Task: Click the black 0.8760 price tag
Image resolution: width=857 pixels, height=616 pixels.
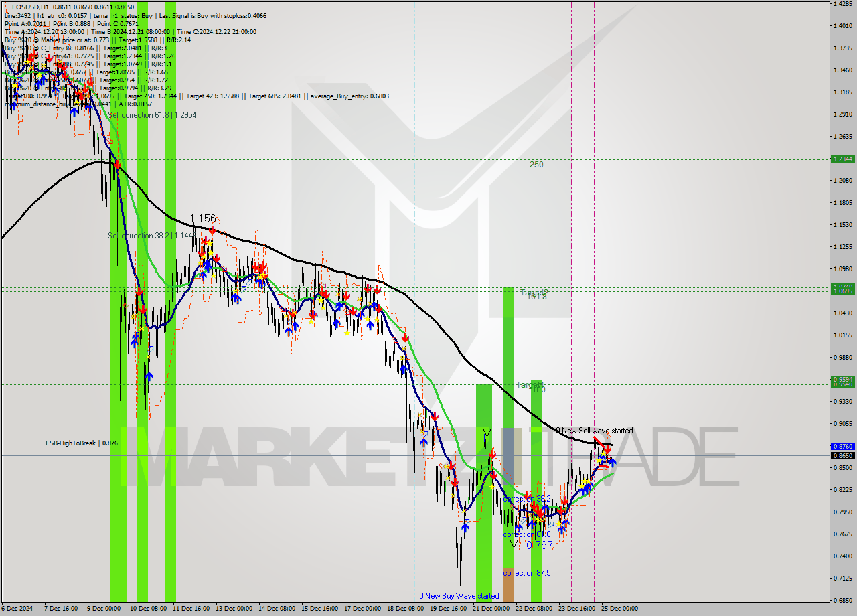Action: click(842, 446)
